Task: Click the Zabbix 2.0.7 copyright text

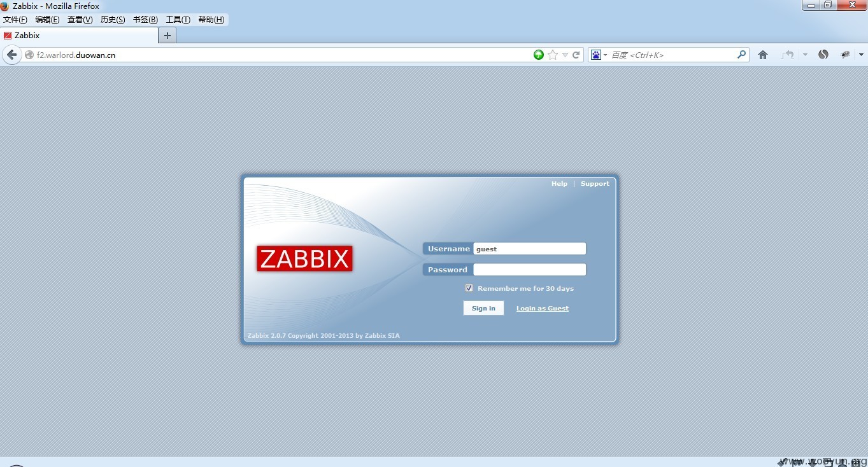Action: [x=324, y=335]
